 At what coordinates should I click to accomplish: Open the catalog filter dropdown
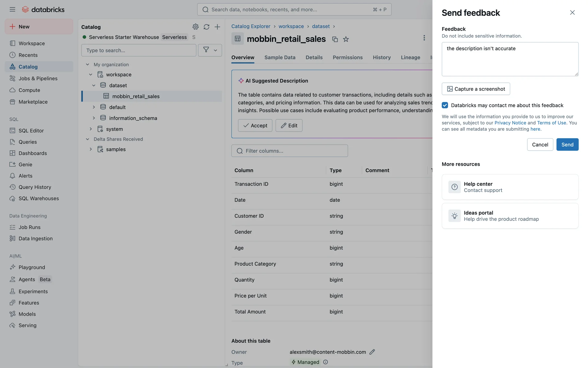tap(210, 50)
